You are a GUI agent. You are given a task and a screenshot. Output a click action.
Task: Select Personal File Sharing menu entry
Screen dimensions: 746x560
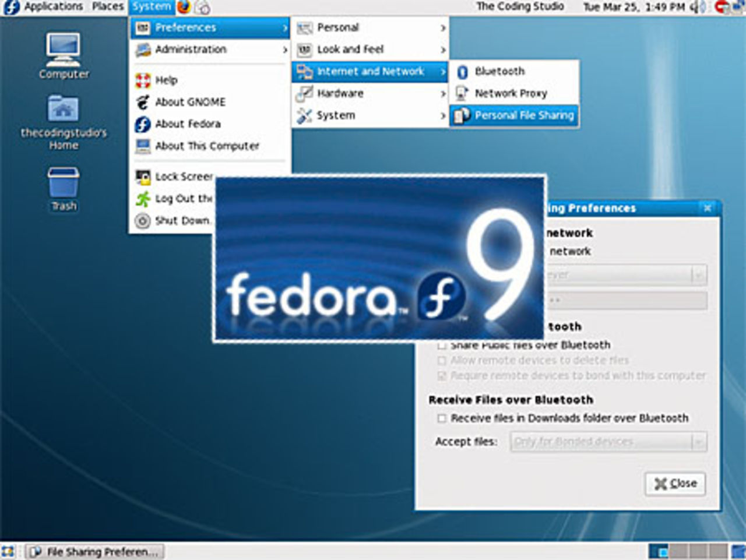[x=515, y=115]
